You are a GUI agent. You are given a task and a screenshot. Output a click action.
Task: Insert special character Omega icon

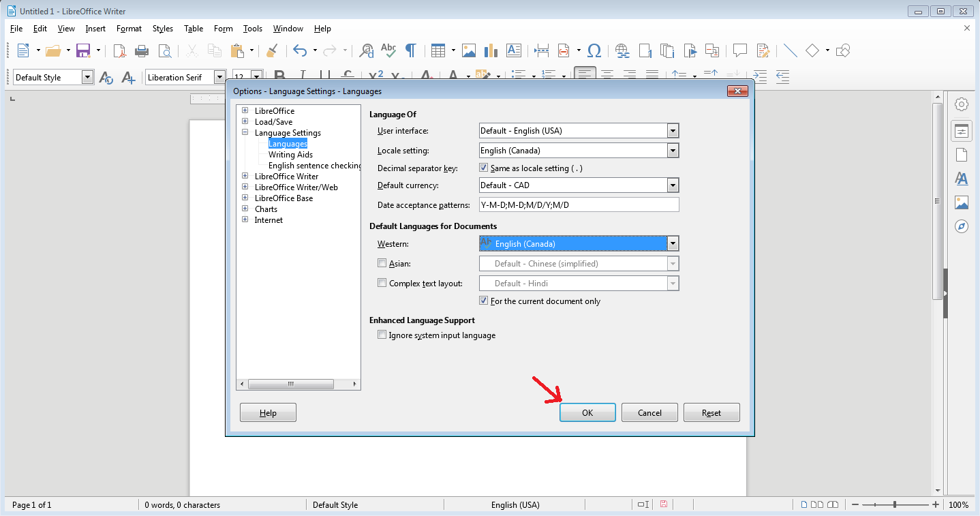(x=594, y=50)
